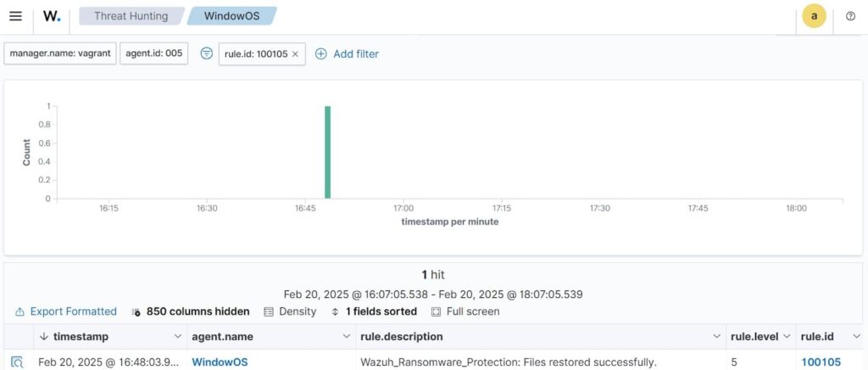Open the 1 fields sorted menu

[374, 311]
